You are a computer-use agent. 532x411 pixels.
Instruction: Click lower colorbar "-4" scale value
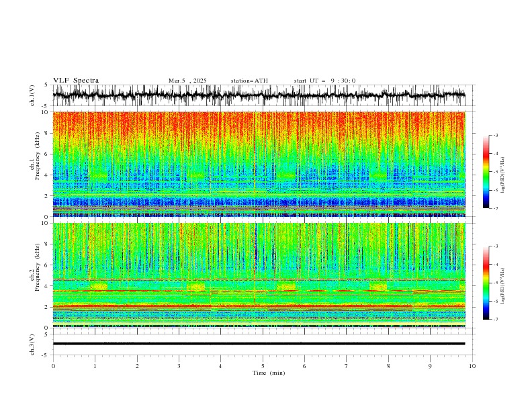[496, 265]
